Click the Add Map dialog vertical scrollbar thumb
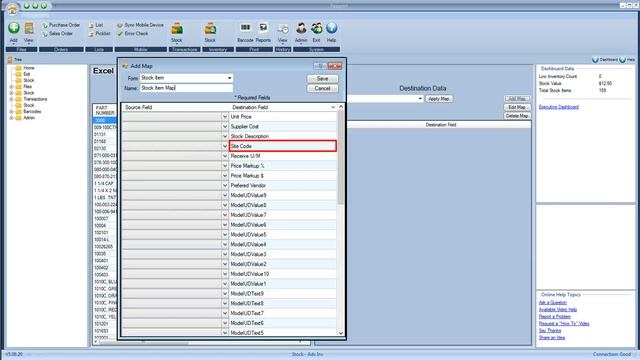This screenshot has width=640, height=360. pos(341,157)
